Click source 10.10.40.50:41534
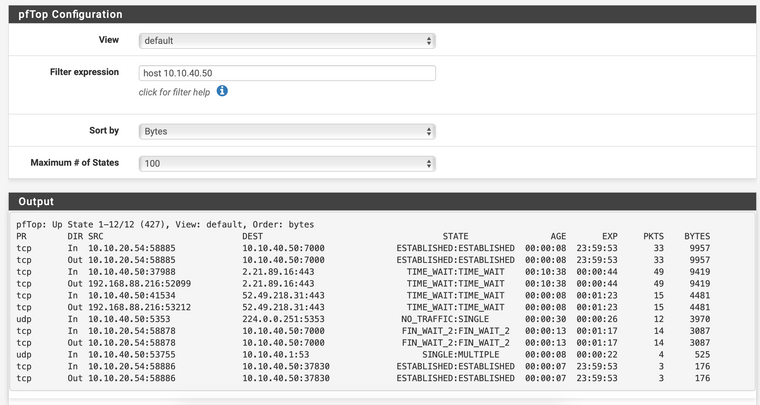The height and width of the screenshot is (405, 760). (x=132, y=296)
